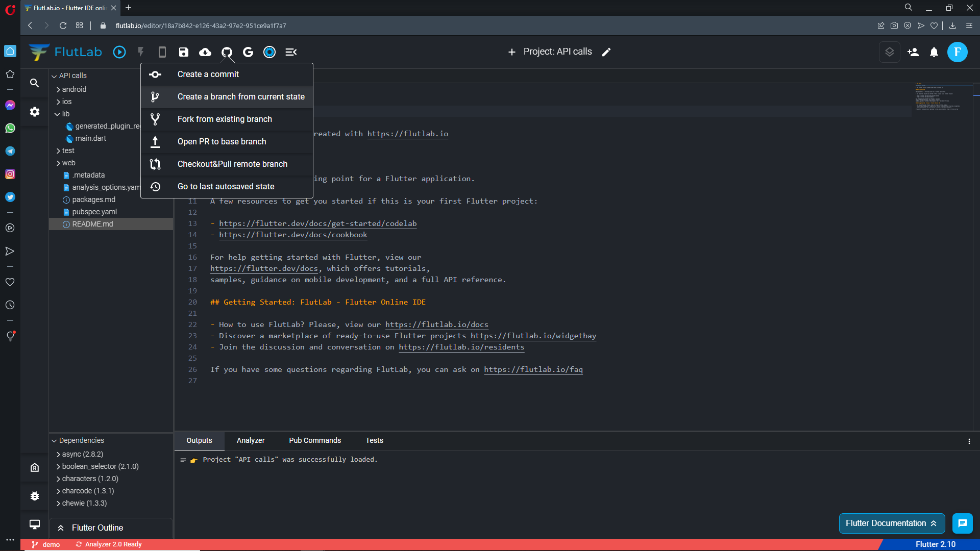Click the home lock icon in sidebar
The height and width of the screenshot is (551, 980).
(x=35, y=467)
